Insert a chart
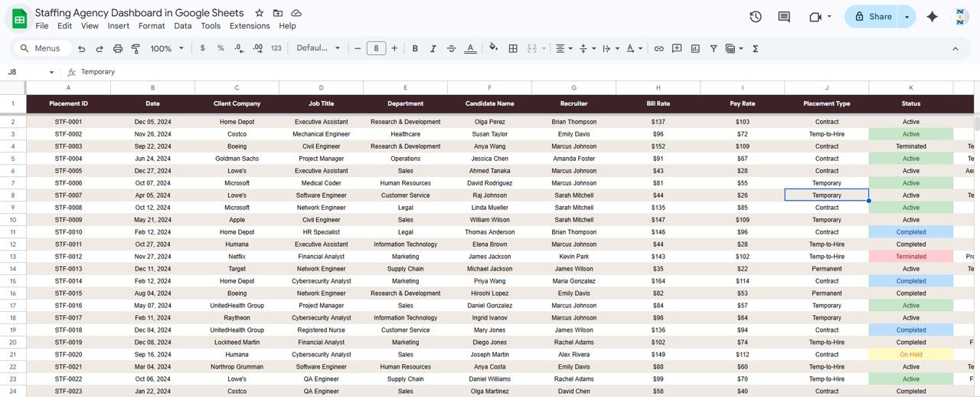This screenshot has width=980, height=397. tap(695, 48)
